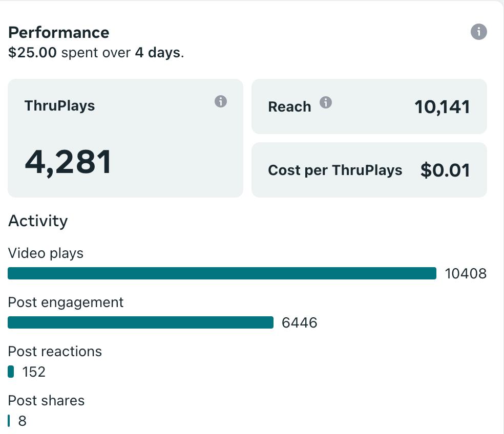The height and width of the screenshot is (434, 504).
Task: Click the Performance info icon
Action: (x=478, y=32)
